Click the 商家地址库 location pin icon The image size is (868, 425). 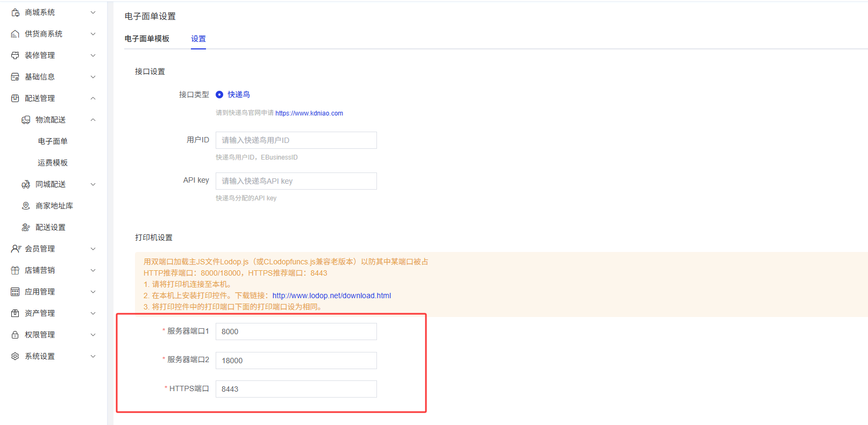pos(26,206)
